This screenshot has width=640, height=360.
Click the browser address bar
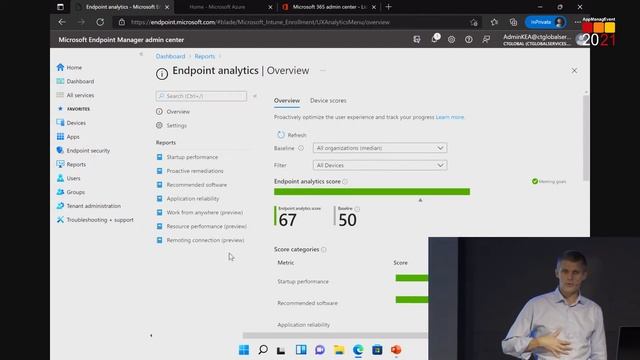pyautogui.click(x=294, y=22)
